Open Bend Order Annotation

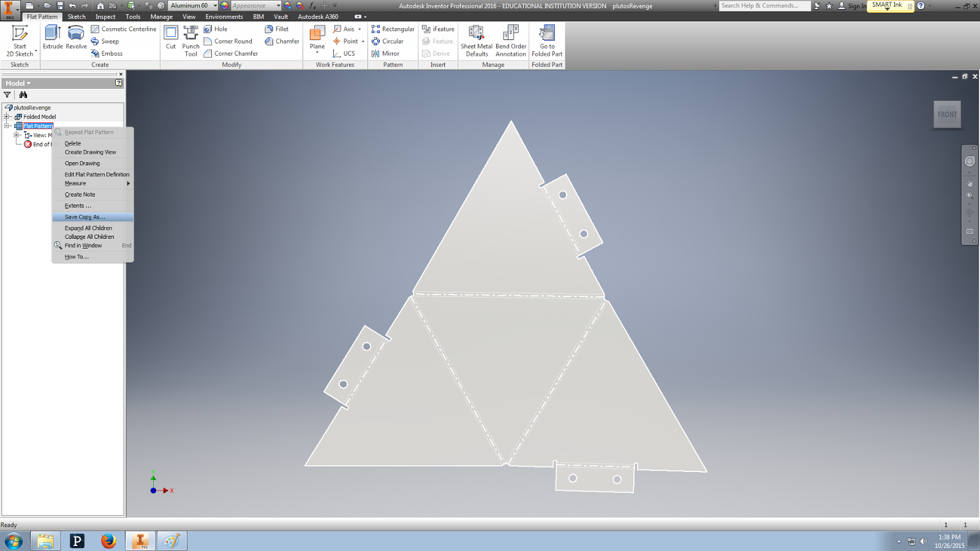pyautogui.click(x=511, y=40)
